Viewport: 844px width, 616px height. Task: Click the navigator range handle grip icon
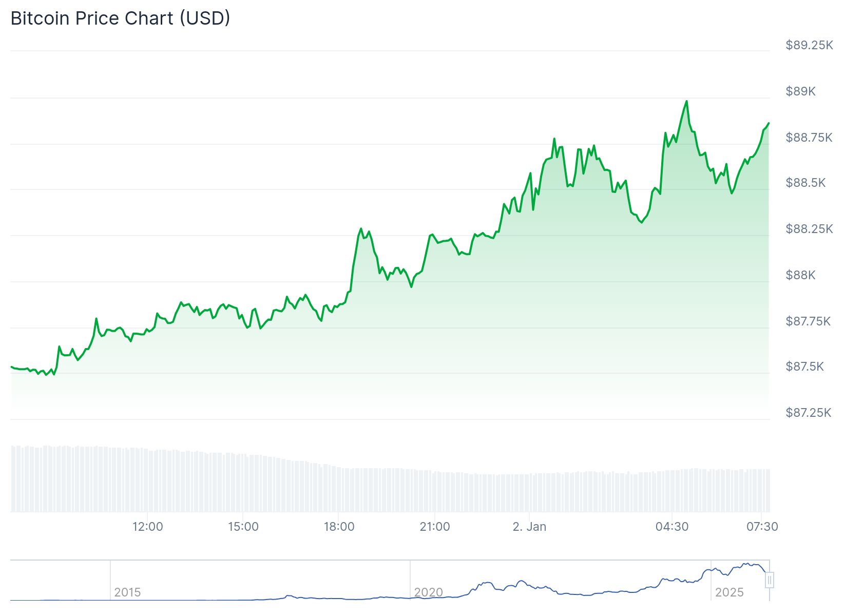(x=769, y=580)
